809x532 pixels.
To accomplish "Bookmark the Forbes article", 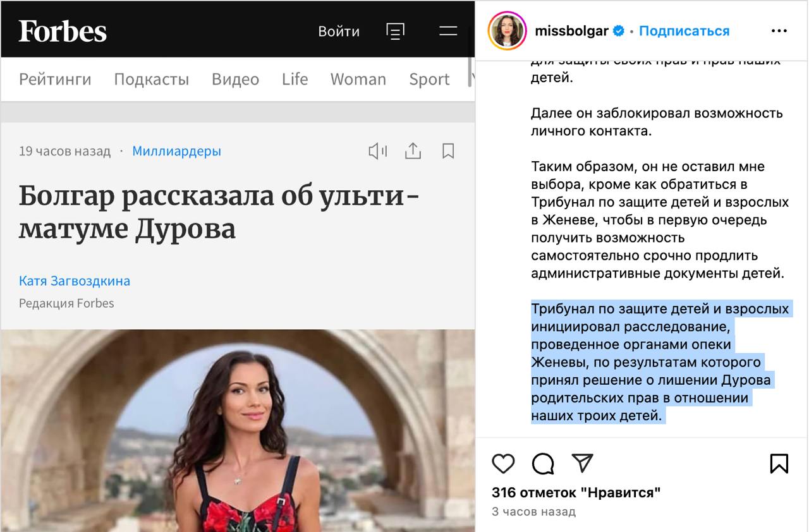I will coord(448,151).
